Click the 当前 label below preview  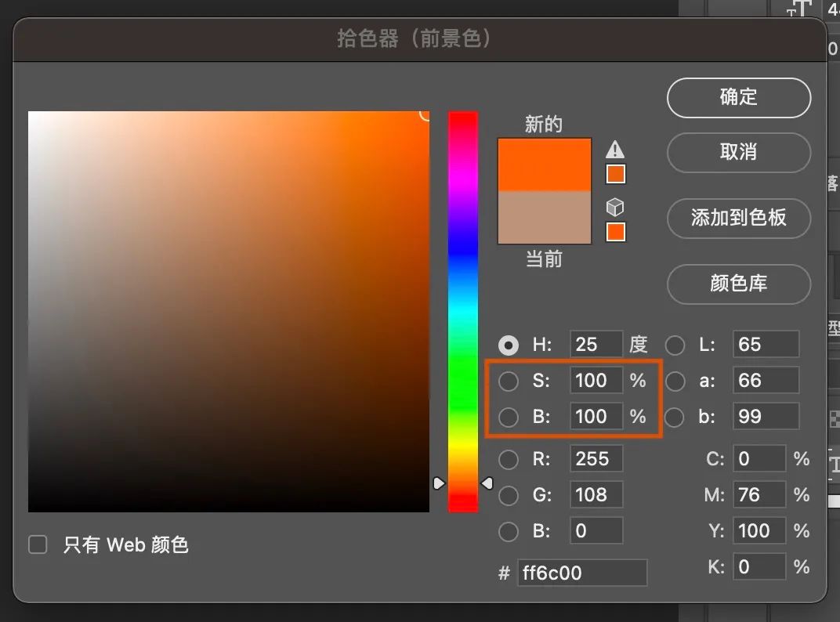(x=544, y=259)
